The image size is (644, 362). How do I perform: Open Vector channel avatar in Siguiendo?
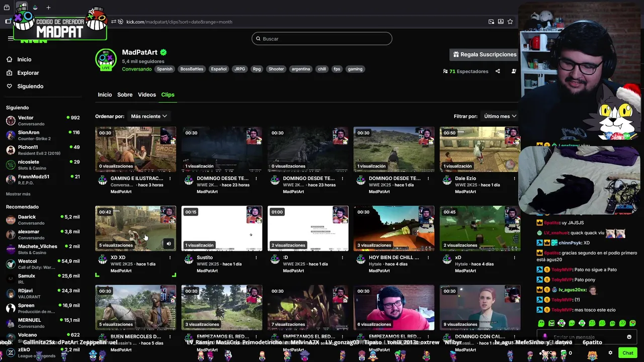[11, 121]
